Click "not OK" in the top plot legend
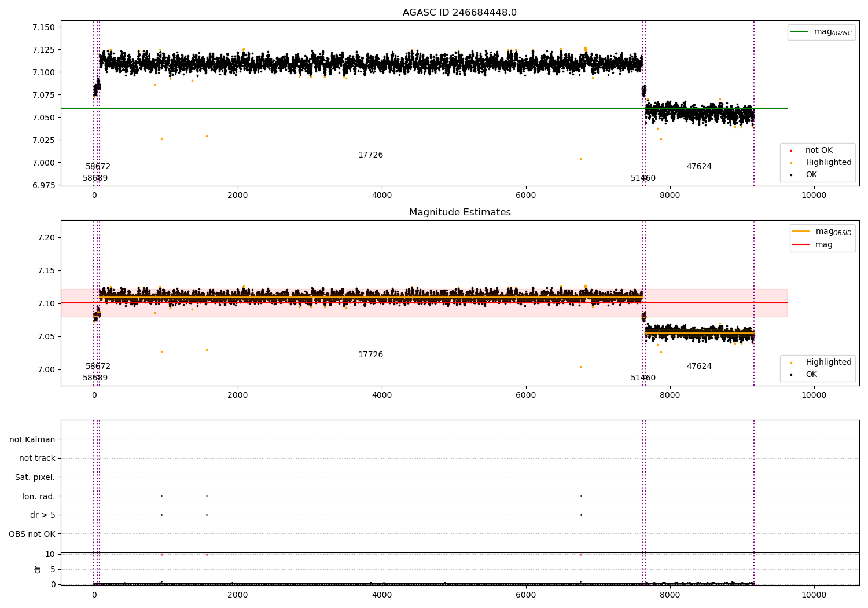Image resolution: width=868 pixels, height=608 pixels. pyautogui.click(x=819, y=151)
